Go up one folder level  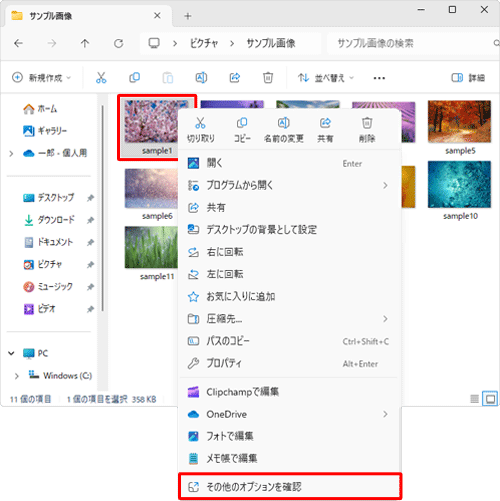click(x=85, y=43)
